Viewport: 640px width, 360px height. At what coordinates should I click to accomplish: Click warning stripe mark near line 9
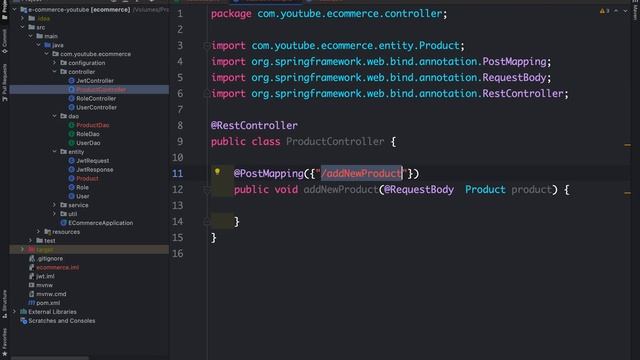pos(627,145)
